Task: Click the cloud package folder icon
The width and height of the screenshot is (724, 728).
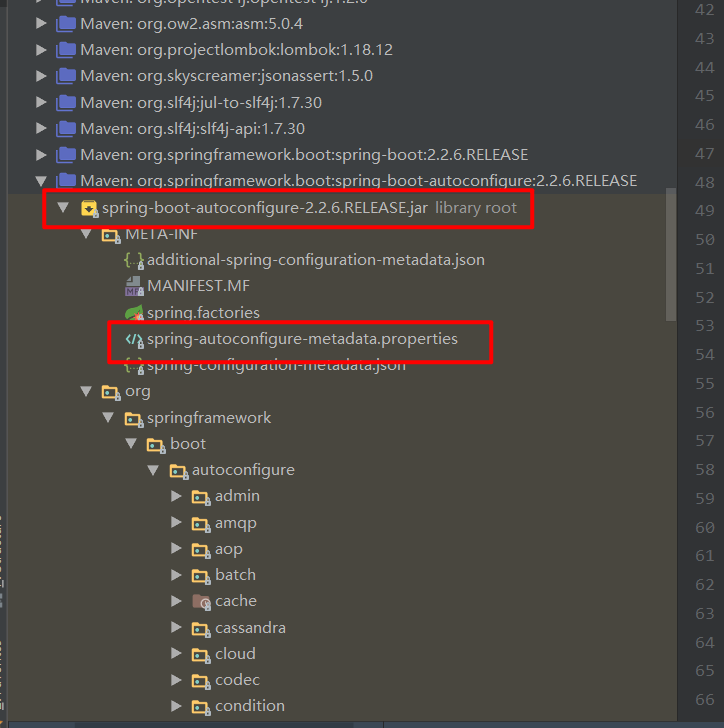Action: point(201,655)
